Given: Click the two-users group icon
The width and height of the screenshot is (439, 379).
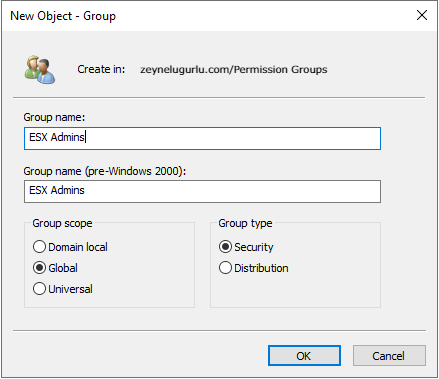Looking at the screenshot, I should coord(40,70).
